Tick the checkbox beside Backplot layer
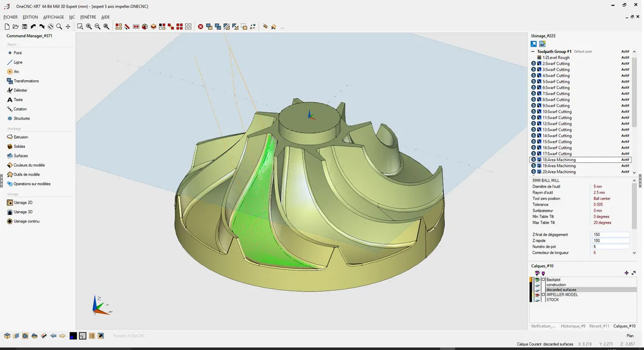644x350 pixels. (543, 280)
